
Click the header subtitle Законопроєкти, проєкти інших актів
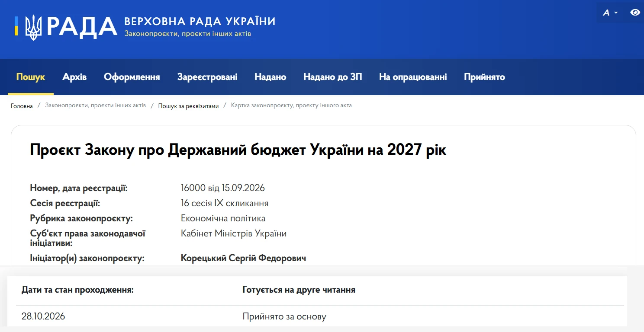(187, 34)
